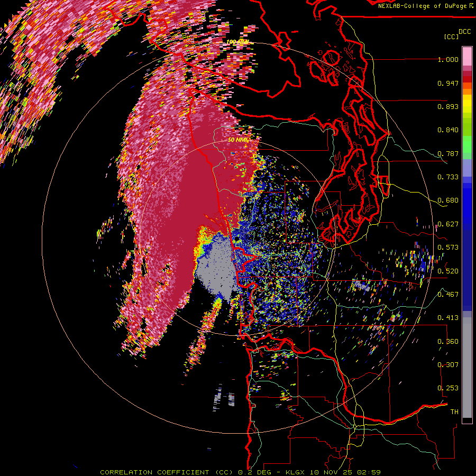Image resolution: width=476 pixels, height=476 pixels.
Task: Click the 50 NMI range ring label
Action: tap(237, 140)
